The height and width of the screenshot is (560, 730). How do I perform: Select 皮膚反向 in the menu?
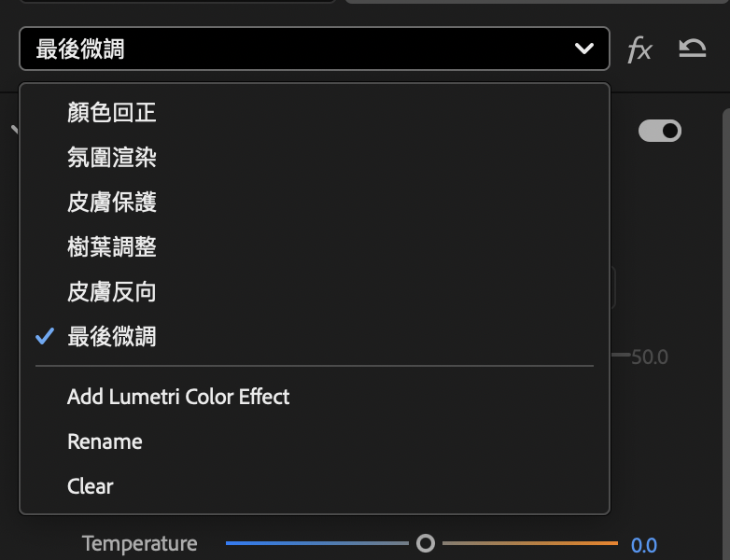[112, 292]
